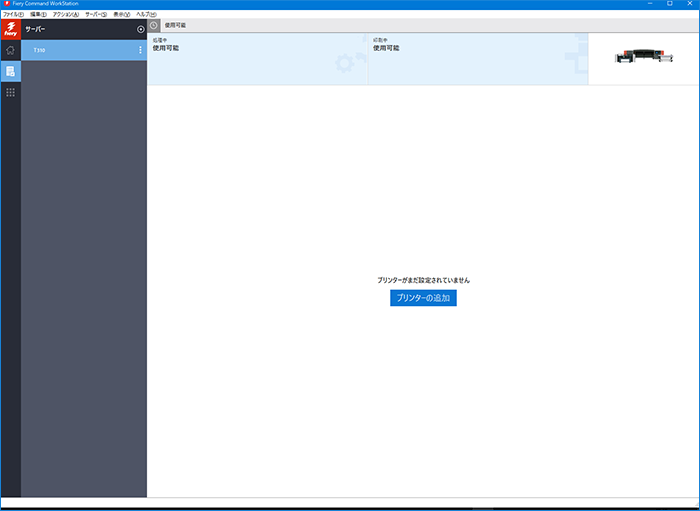Minimize the Fiery Command WorkStation window
The height and width of the screenshot is (511, 700).
[x=650, y=4]
